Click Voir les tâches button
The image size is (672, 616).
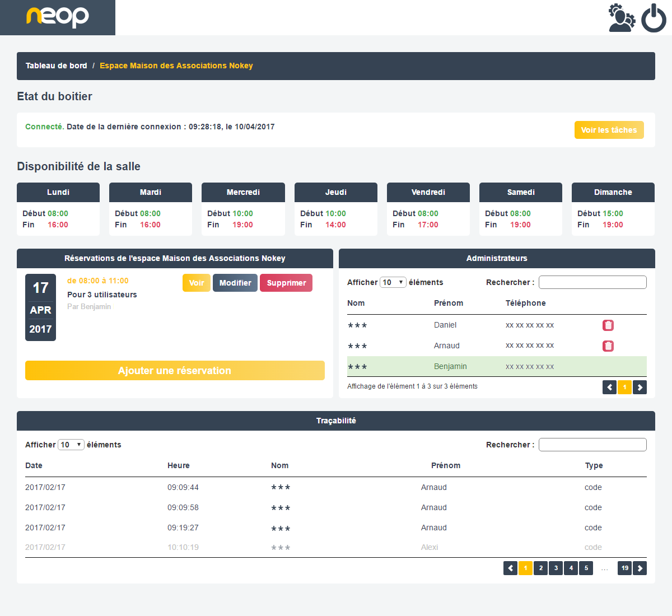click(x=609, y=130)
